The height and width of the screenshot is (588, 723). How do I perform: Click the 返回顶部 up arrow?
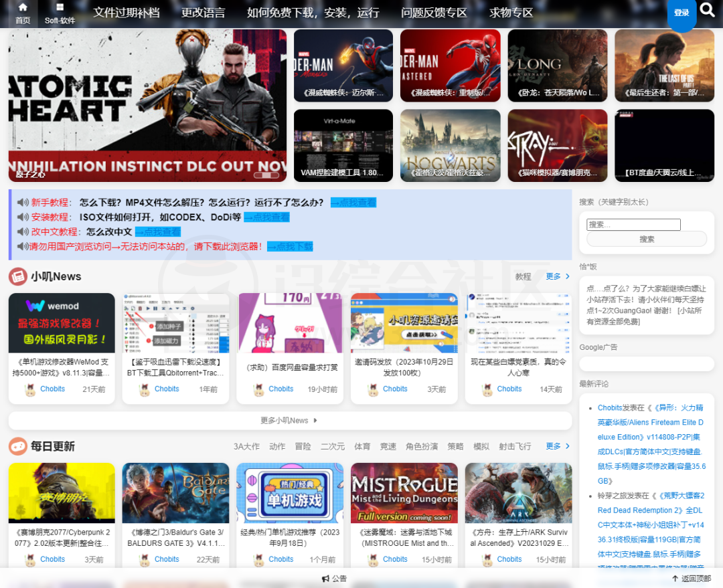[675, 579]
